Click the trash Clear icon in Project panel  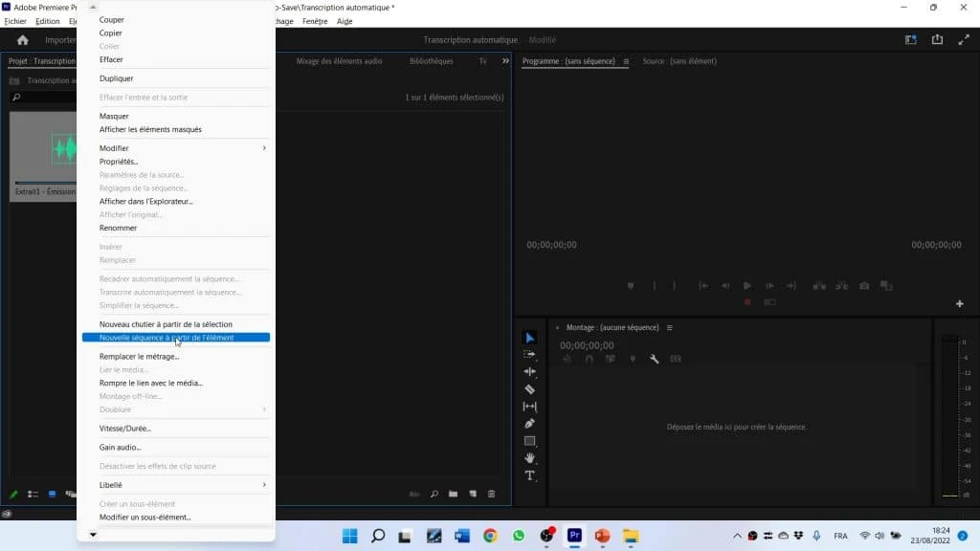coord(492,495)
